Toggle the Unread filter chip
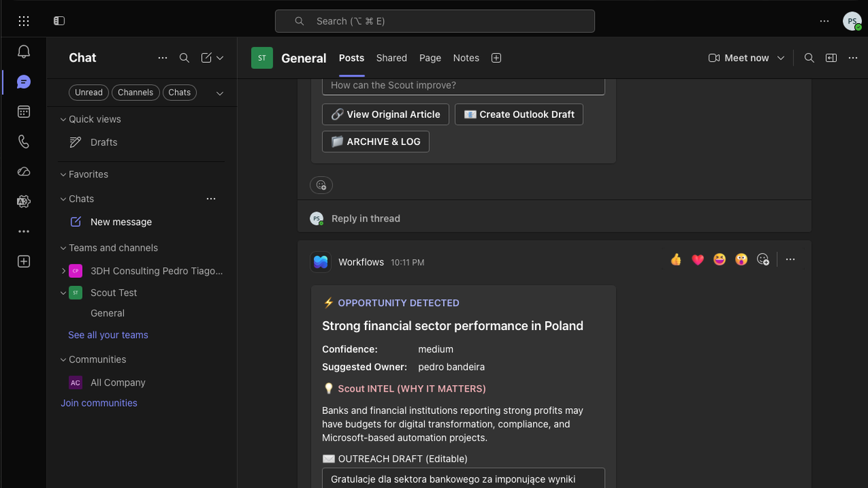This screenshot has width=868, height=488. [x=89, y=93]
